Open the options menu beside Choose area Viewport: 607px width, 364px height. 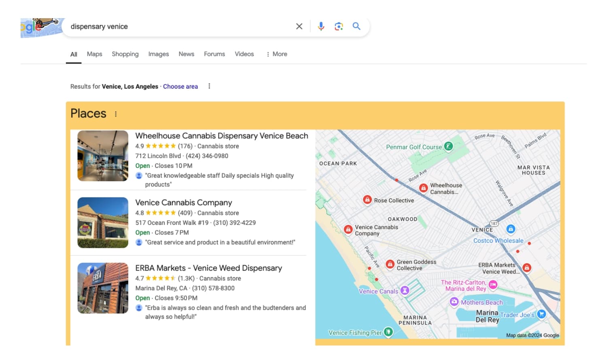[209, 86]
